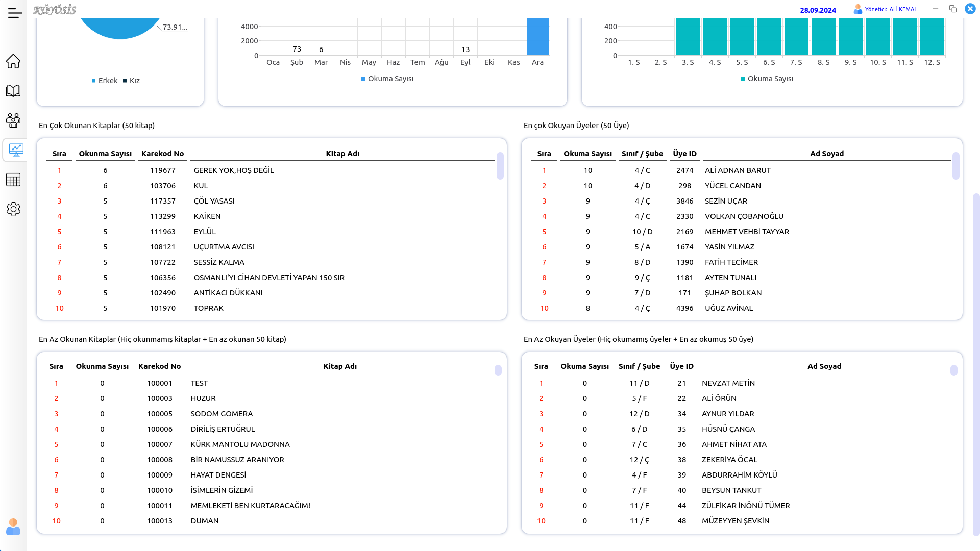980x551 pixels.
Task: Open the Settings gear sidebar icon
Action: click(x=13, y=209)
